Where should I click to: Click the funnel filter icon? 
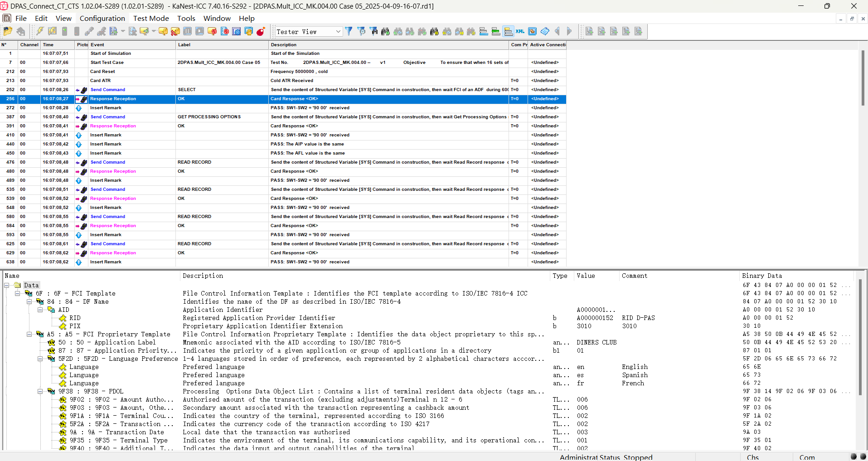click(x=349, y=31)
